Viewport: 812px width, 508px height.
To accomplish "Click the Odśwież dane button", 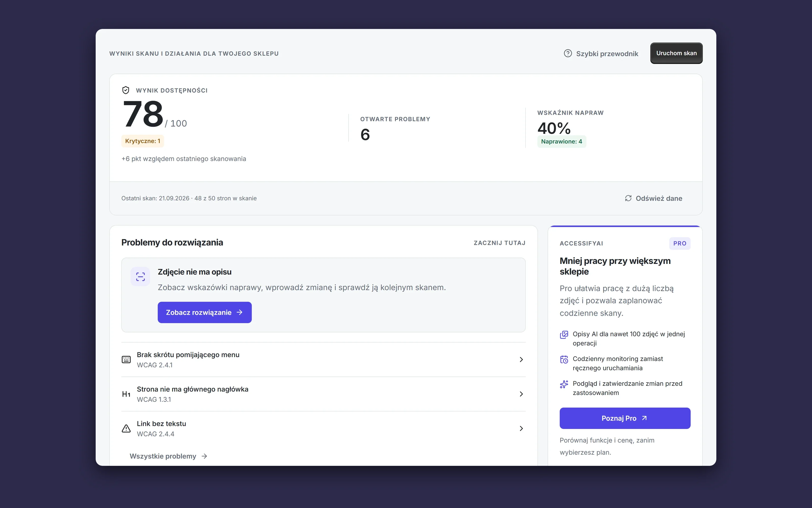I will coord(653,198).
